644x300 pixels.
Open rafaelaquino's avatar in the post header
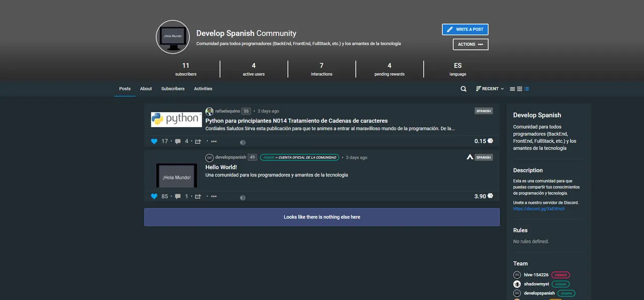tap(209, 111)
